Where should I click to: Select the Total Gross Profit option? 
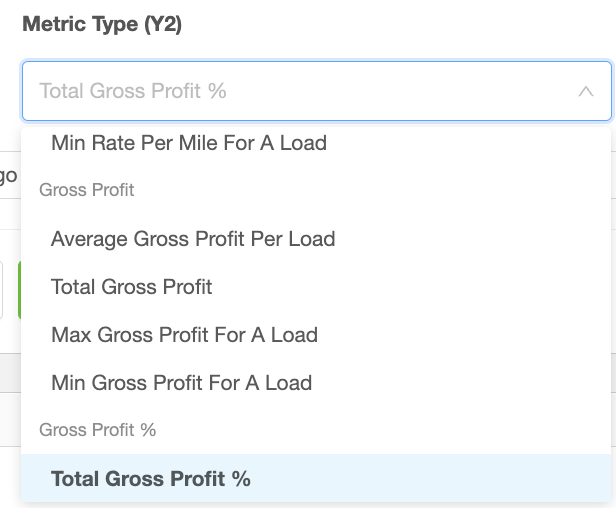coord(132,287)
